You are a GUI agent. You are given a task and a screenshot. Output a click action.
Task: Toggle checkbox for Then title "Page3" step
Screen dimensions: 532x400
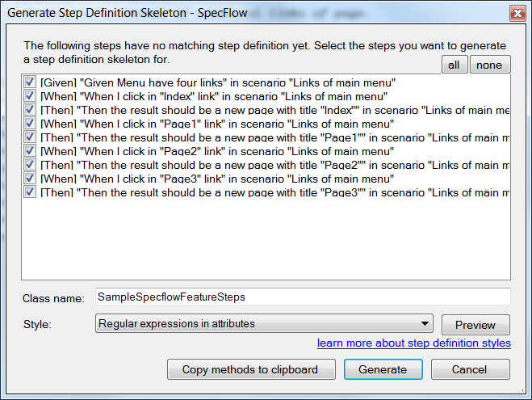tap(30, 192)
